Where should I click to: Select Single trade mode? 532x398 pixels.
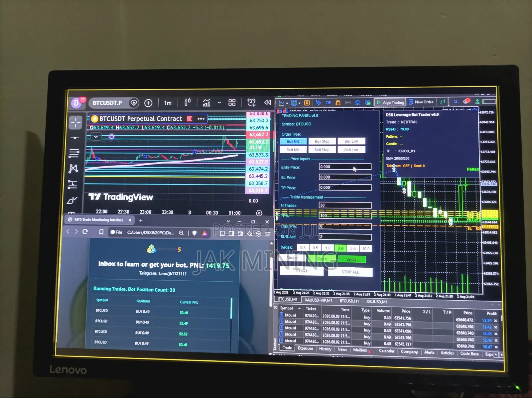click(292, 258)
